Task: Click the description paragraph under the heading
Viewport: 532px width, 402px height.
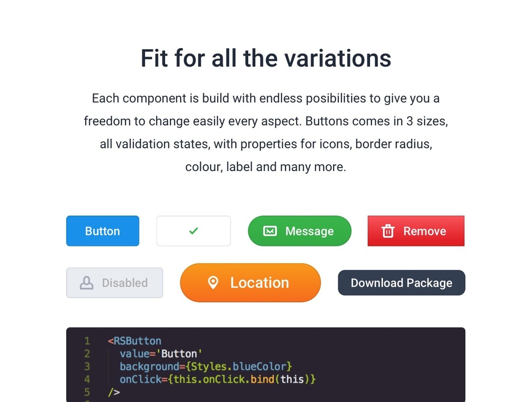Action: point(266,132)
